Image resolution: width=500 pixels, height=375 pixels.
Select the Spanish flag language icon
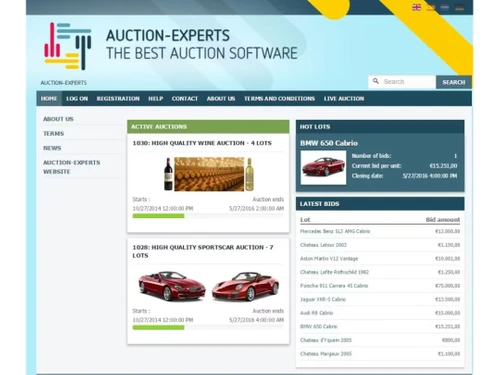pos(431,7)
